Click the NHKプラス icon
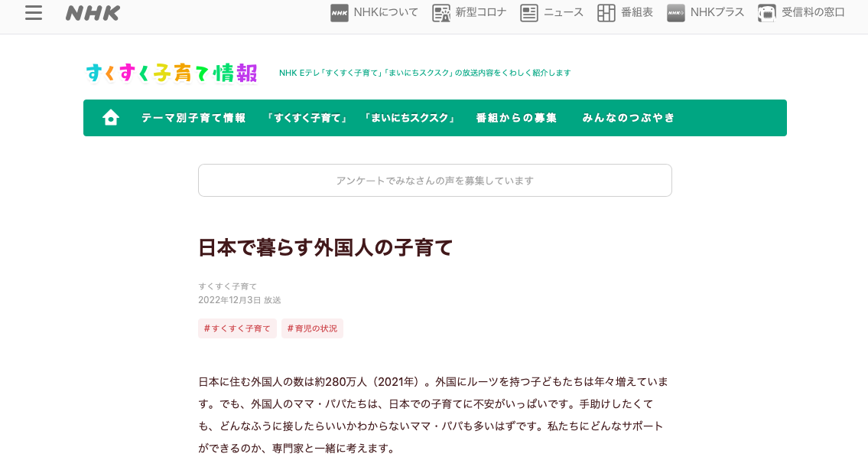868x467 pixels. [x=676, y=13]
